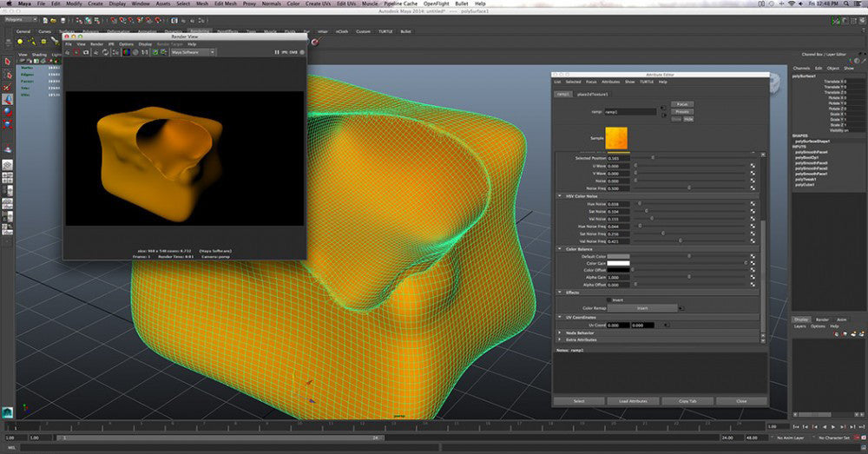Click the white Color Gain swatch
868x454 pixels.
617,263
